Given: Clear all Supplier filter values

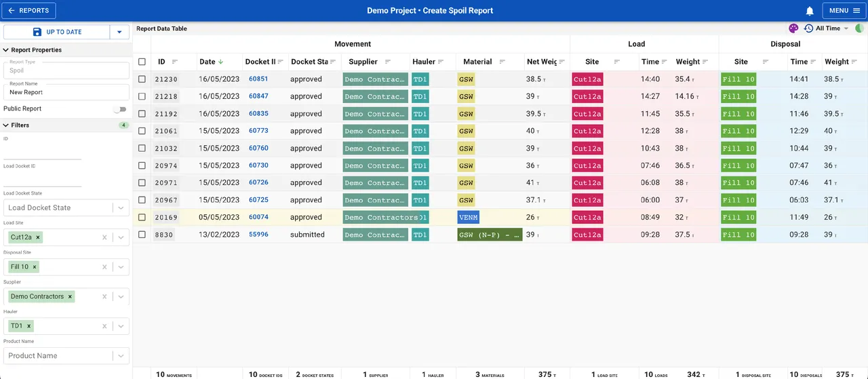Looking at the screenshot, I should tap(104, 296).
